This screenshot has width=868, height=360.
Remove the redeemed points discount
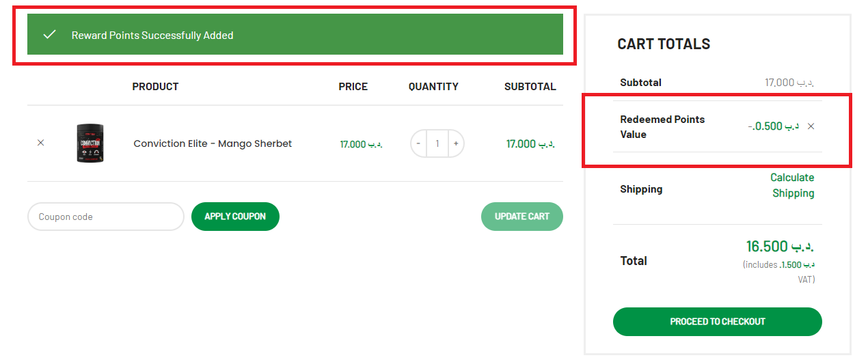811,126
